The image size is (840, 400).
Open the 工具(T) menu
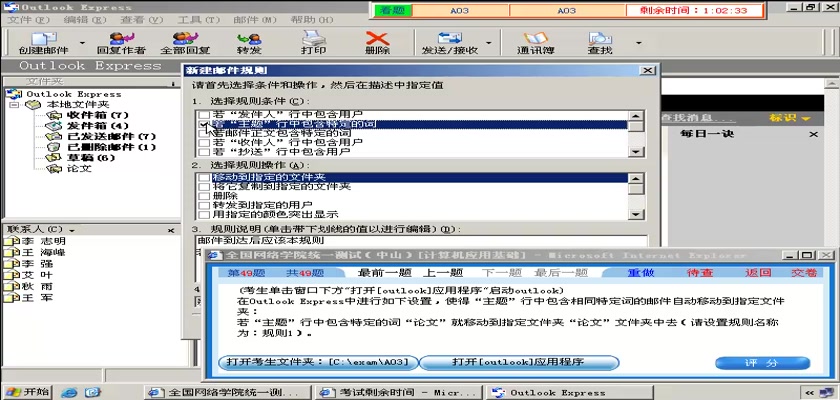[x=198, y=20]
